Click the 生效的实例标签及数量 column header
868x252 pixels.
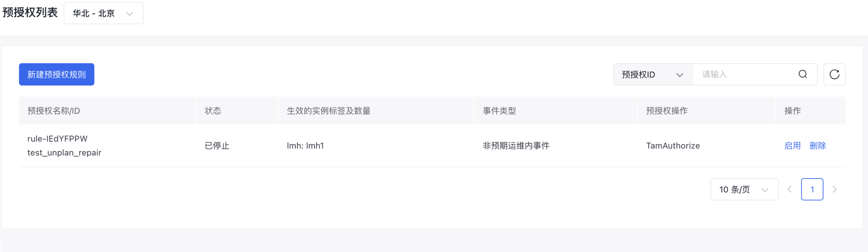point(329,111)
